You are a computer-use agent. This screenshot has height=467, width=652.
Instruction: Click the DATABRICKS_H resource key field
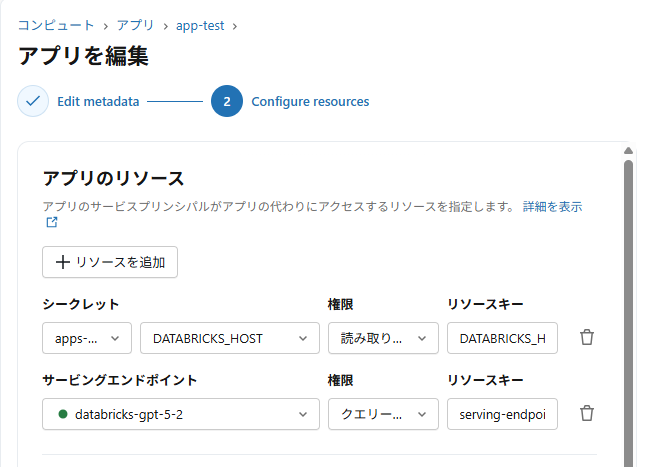(502, 338)
